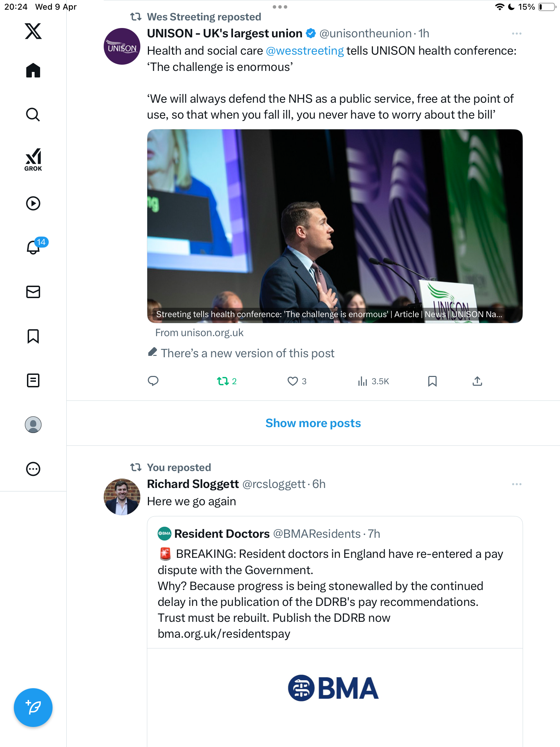Like the UNISON post
The width and height of the screenshot is (560, 747).
(x=297, y=381)
